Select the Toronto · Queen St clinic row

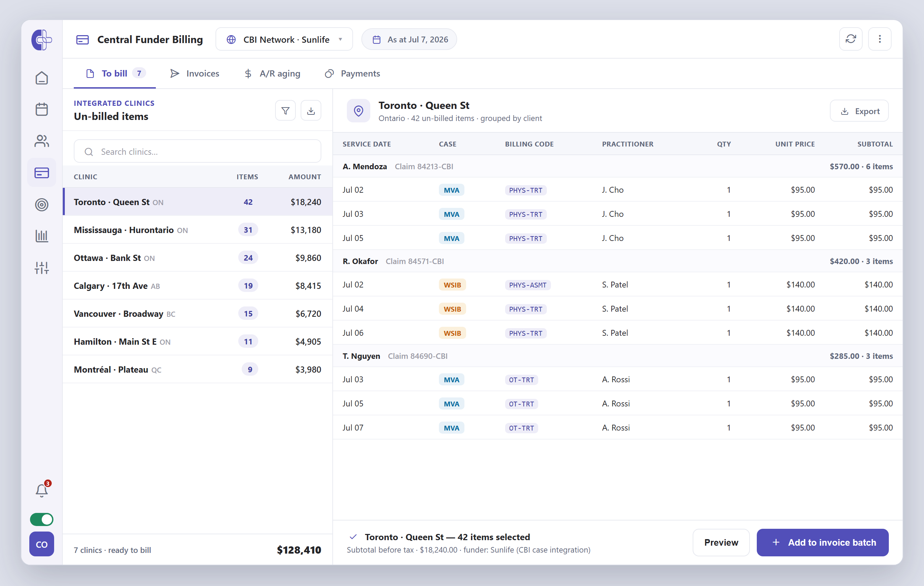pyautogui.click(x=198, y=202)
